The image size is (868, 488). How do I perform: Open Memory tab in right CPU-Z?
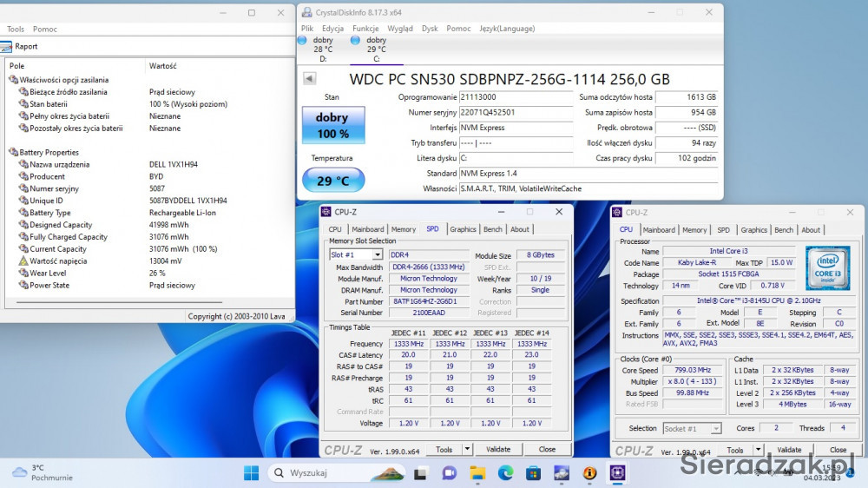(694, 230)
